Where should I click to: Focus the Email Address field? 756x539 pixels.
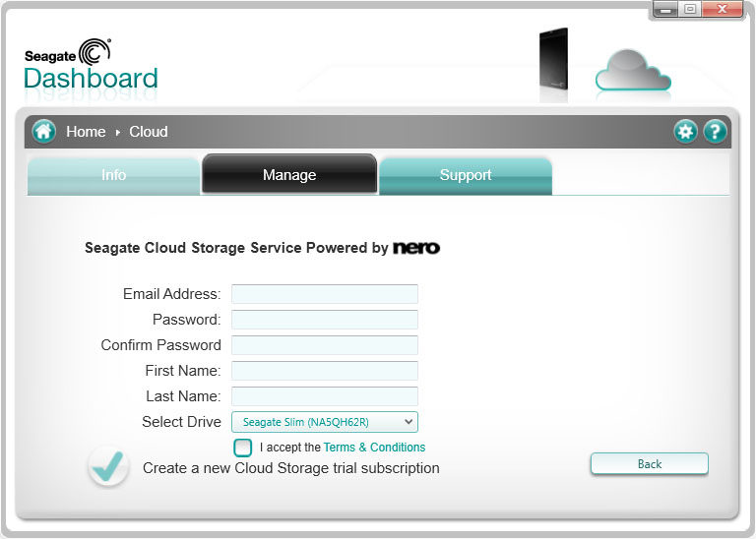coord(325,294)
